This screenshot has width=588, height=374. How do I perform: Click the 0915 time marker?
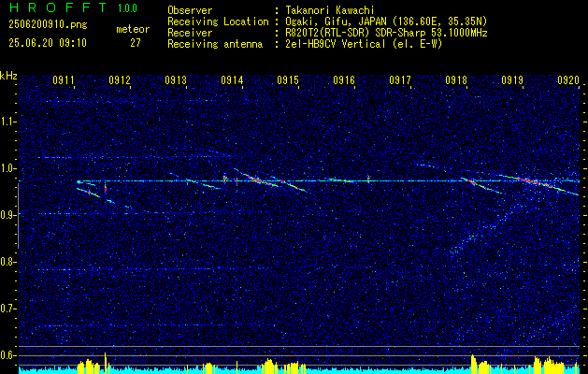click(x=288, y=79)
